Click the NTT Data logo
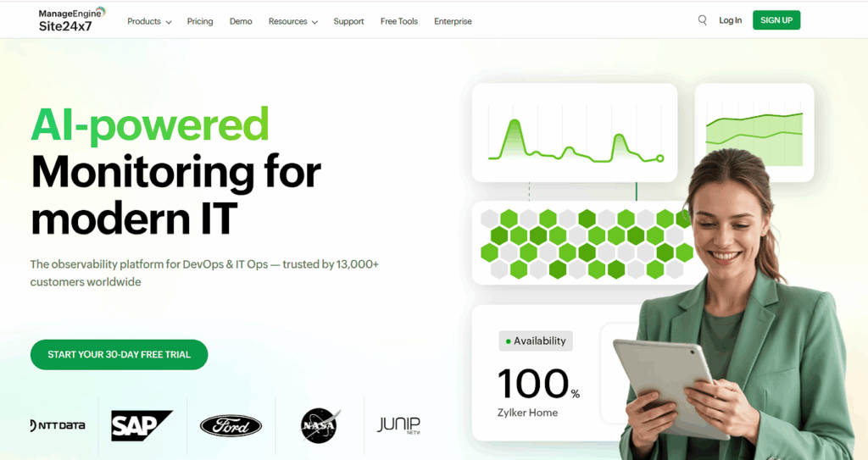The height and width of the screenshot is (460, 868). tap(58, 425)
